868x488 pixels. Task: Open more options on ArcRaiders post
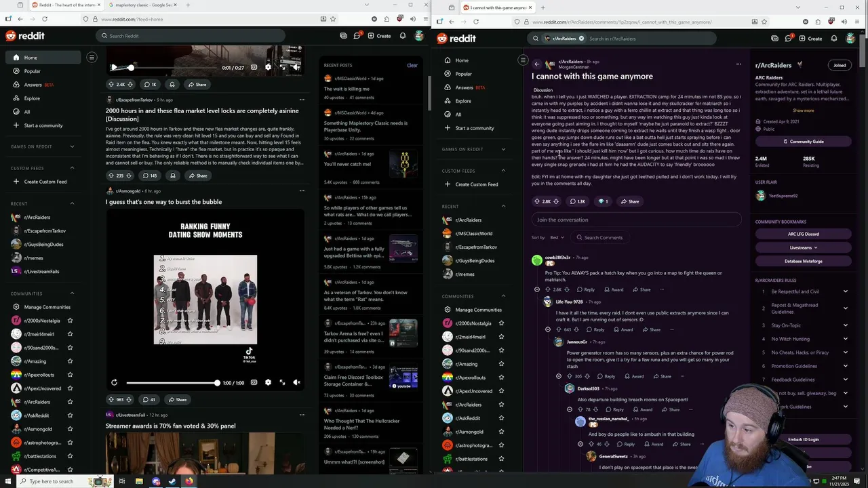(x=738, y=64)
